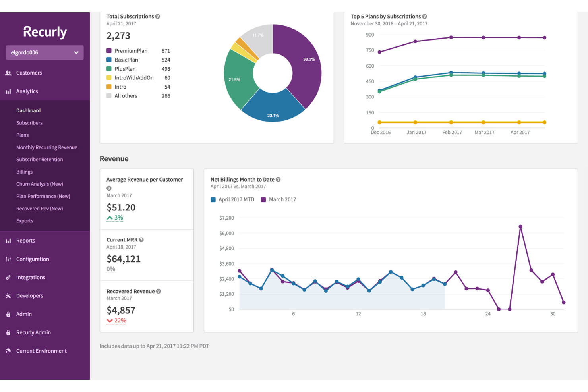
Task: Open help icon beside Top 5 Plans
Action: (x=425, y=17)
